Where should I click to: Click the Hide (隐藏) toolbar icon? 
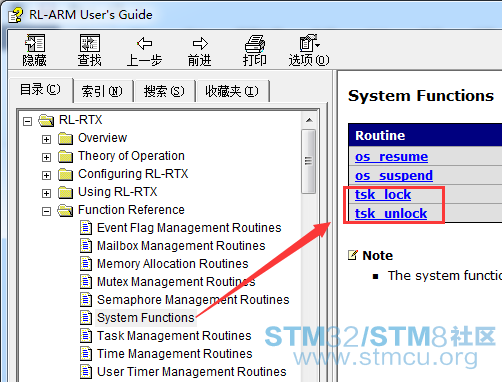(35, 43)
